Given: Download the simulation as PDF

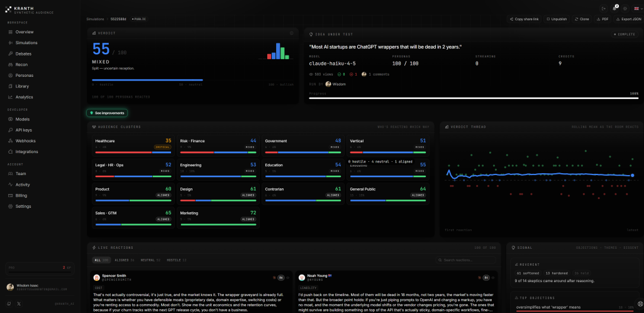Looking at the screenshot, I should click(x=602, y=19).
